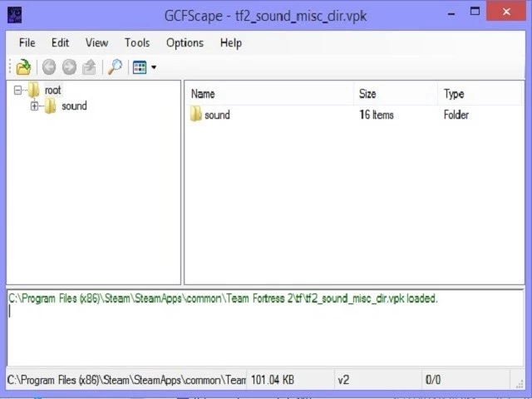This screenshot has height=399, width=532.
Task: Select the root folder in tree
Action: pos(53,91)
